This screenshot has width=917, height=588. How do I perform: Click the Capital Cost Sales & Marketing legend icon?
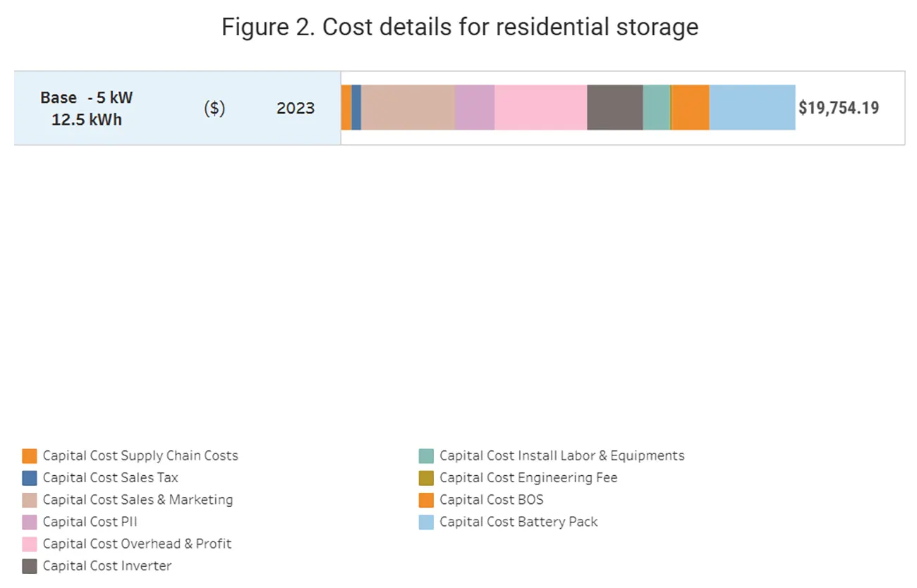pyautogui.click(x=30, y=500)
